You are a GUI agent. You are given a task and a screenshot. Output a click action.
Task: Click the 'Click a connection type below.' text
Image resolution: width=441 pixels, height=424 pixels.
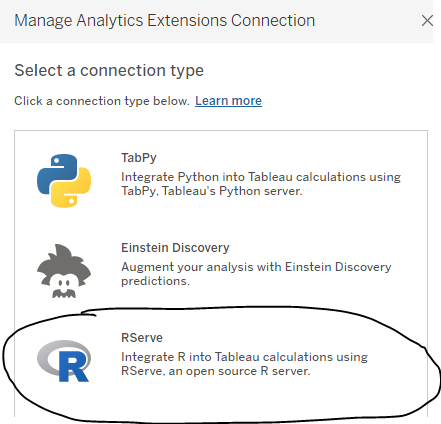(x=102, y=101)
